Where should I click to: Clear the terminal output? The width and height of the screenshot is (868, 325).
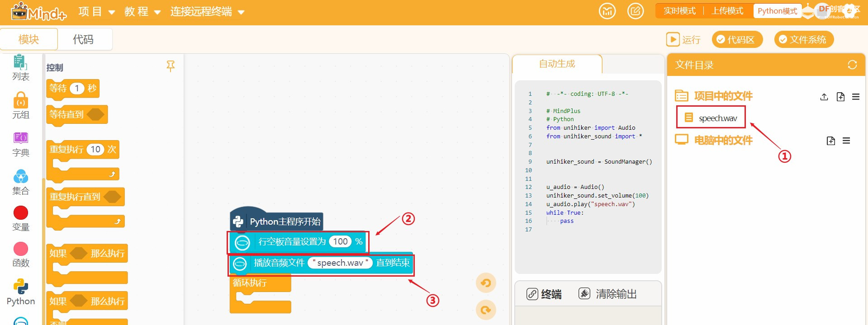pos(607,294)
